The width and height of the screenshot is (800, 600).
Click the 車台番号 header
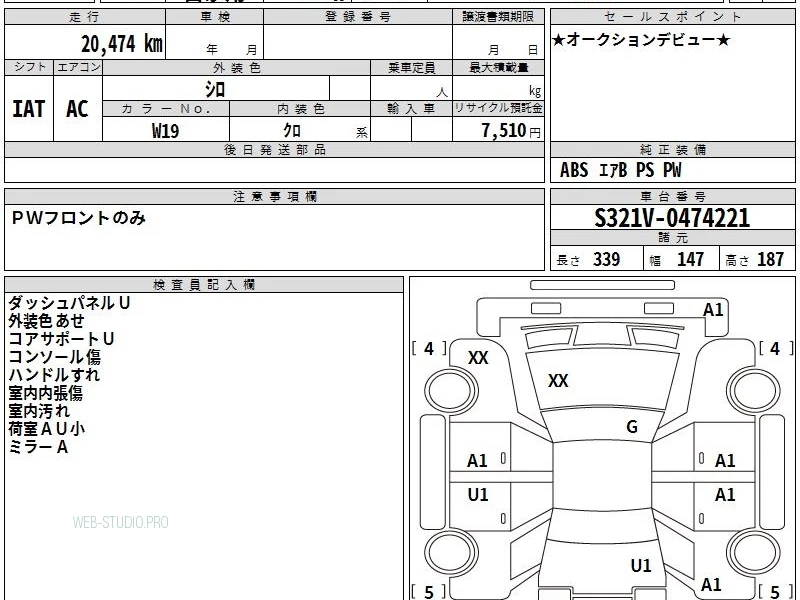[672, 196]
